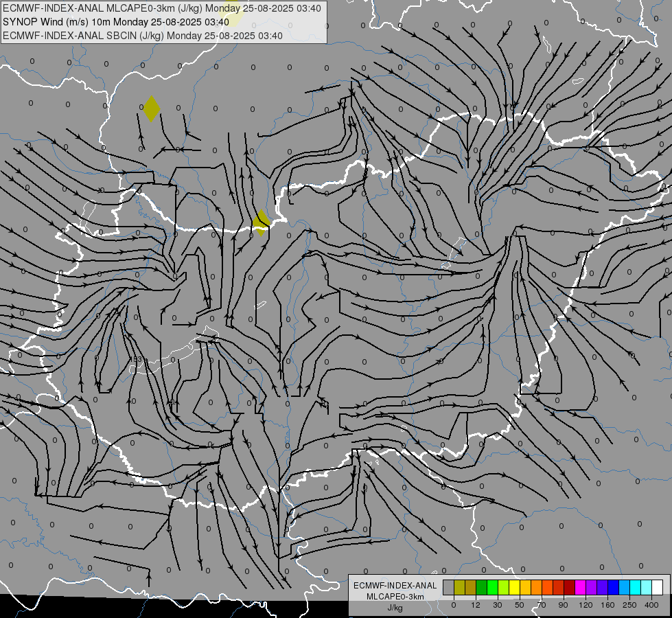Click the white legend color swatch

tap(657, 587)
